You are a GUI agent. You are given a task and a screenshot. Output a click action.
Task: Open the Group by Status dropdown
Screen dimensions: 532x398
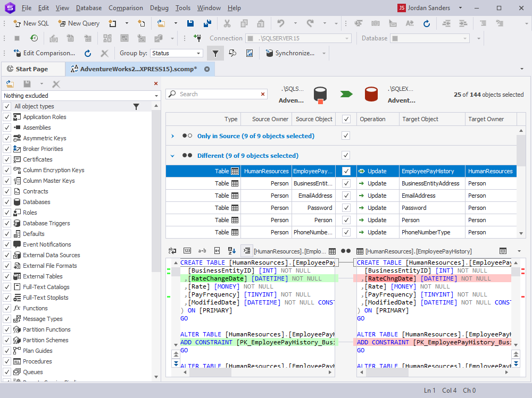[x=177, y=53]
